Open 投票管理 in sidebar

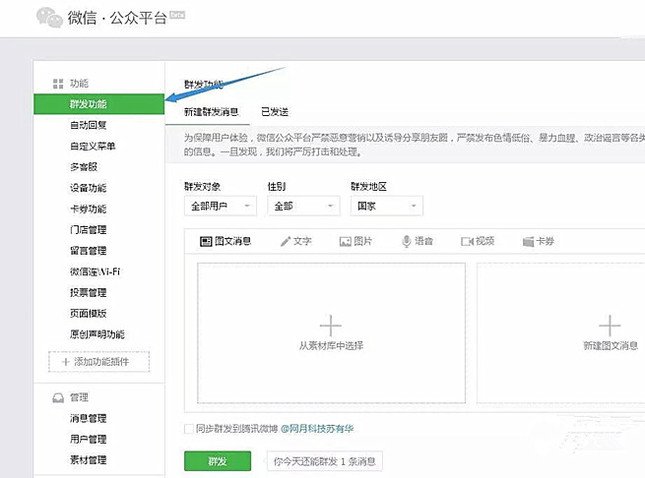(88, 292)
